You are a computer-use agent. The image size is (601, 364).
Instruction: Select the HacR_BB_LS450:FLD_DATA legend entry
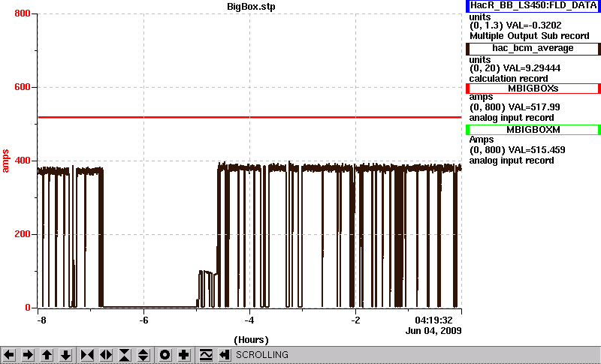coord(533,6)
